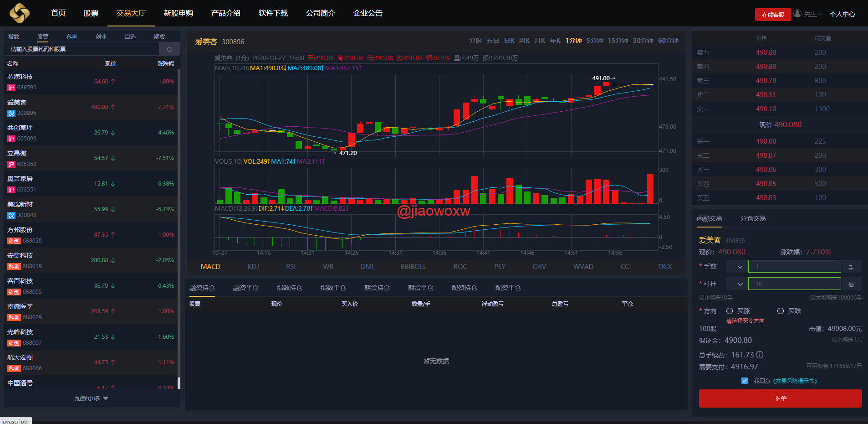The width and height of the screenshot is (868, 424).
Task: Click the gold logo icon in header
Action: tap(19, 13)
